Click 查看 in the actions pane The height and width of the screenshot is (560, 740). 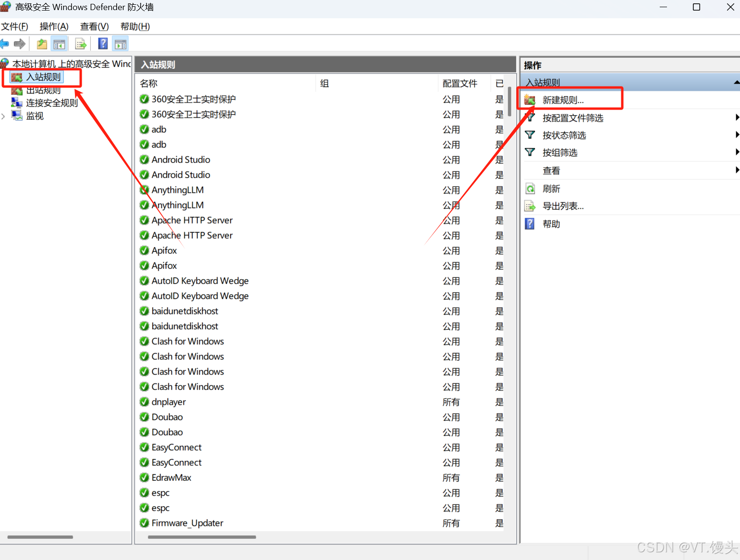pyautogui.click(x=551, y=171)
